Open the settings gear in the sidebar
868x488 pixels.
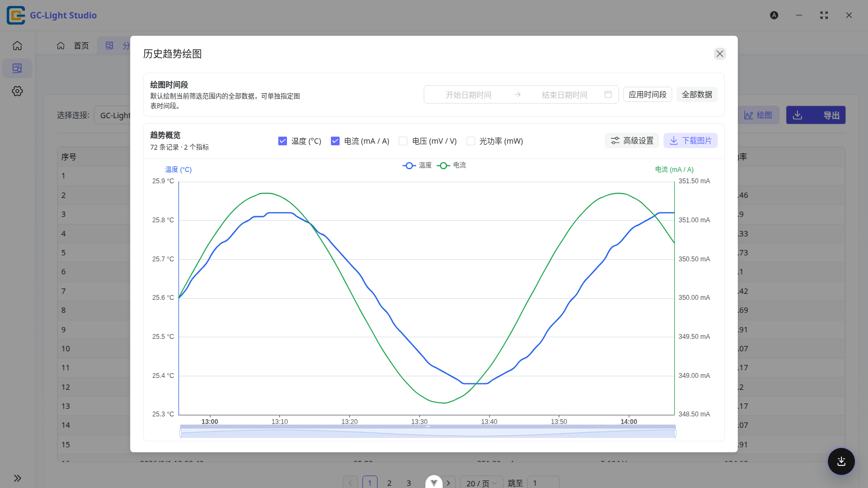pos(17,91)
